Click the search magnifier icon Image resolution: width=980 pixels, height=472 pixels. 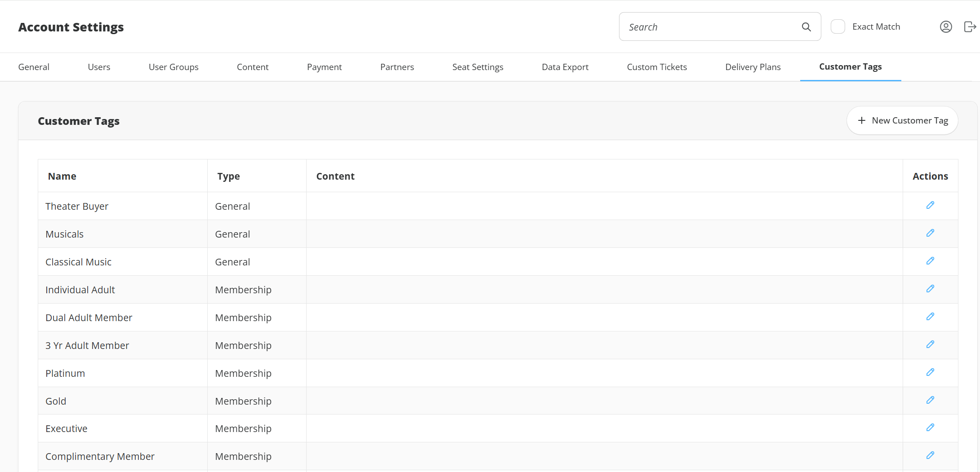[x=806, y=27]
